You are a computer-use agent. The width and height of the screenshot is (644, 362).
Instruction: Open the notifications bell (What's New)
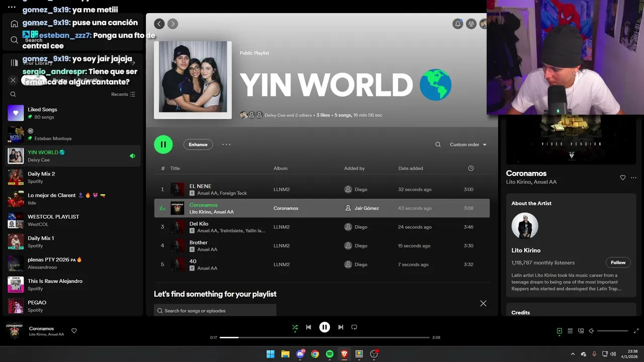pyautogui.click(x=458, y=24)
